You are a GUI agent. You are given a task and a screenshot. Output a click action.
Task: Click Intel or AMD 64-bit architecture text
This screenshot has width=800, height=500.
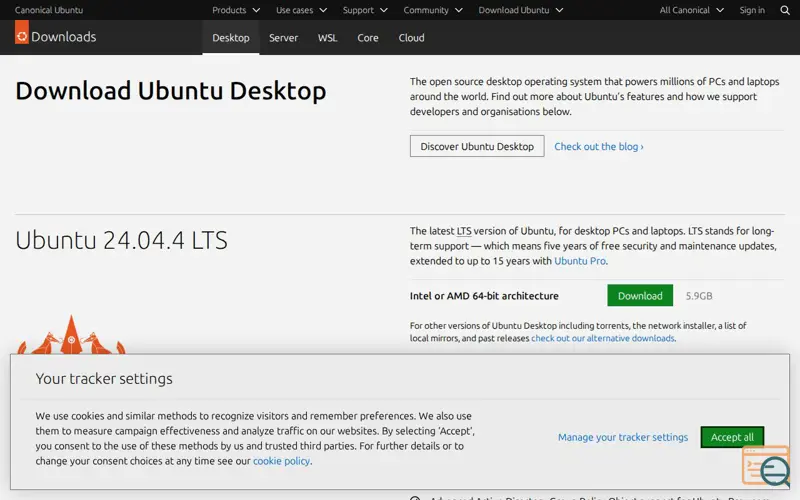click(484, 296)
